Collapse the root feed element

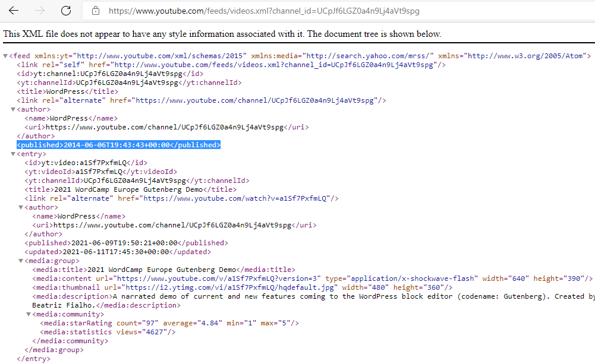click(x=5, y=56)
